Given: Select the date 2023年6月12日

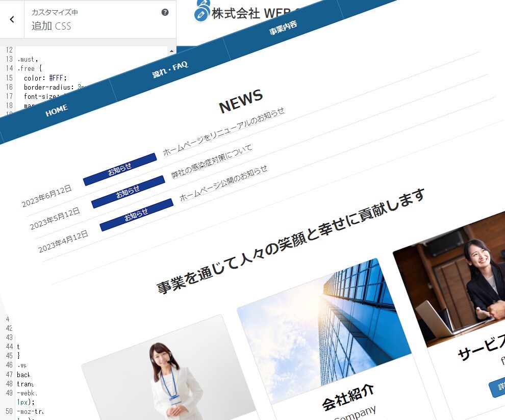Looking at the screenshot, I should coord(46,196).
